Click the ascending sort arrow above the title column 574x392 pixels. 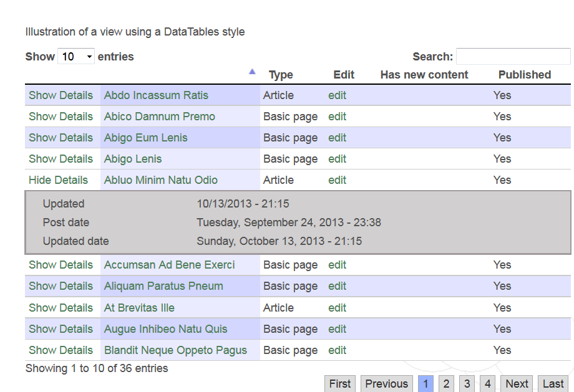[252, 72]
